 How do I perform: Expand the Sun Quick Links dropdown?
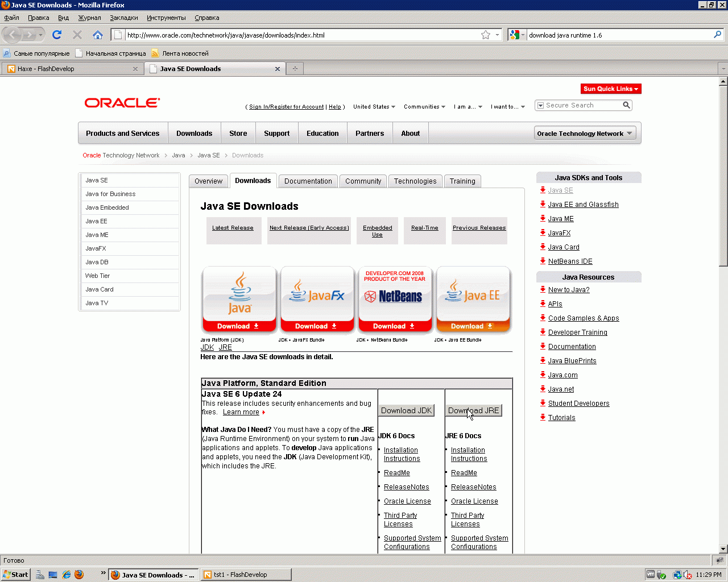[x=611, y=89]
